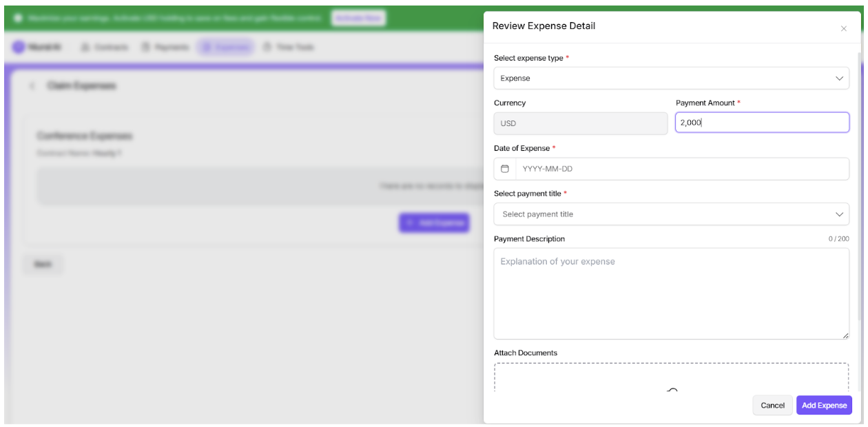Click the Date of Expense input
Viewport: 868px width, 427px height.
[681, 169]
